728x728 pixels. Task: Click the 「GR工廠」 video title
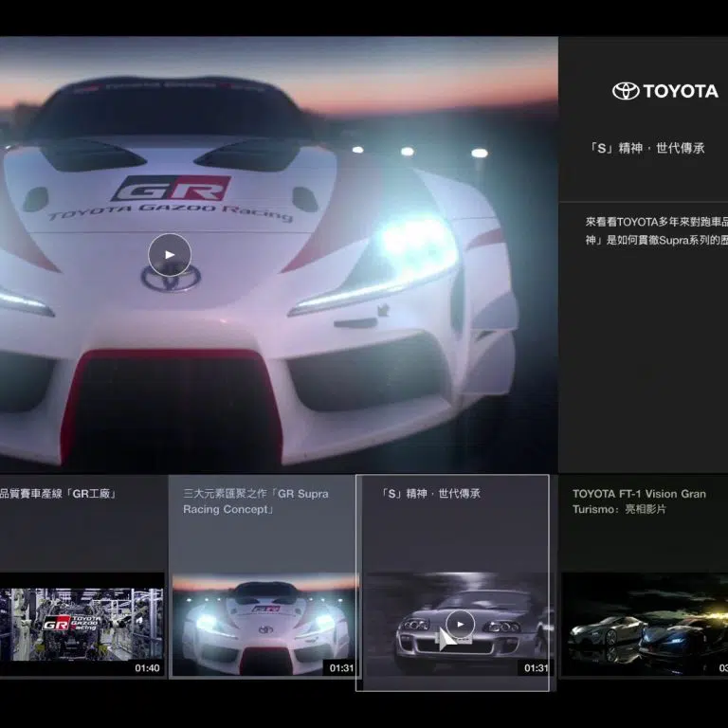tap(59, 494)
